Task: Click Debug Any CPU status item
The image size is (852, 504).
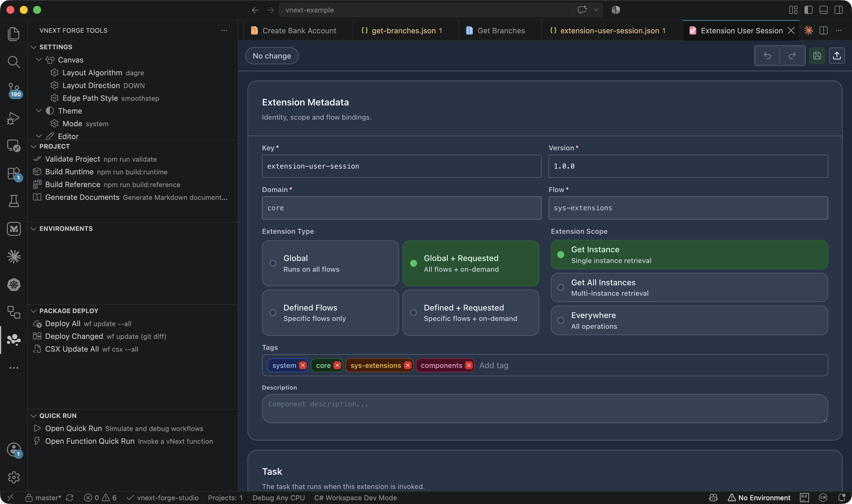Action: pyautogui.click(x=278, y=498)
